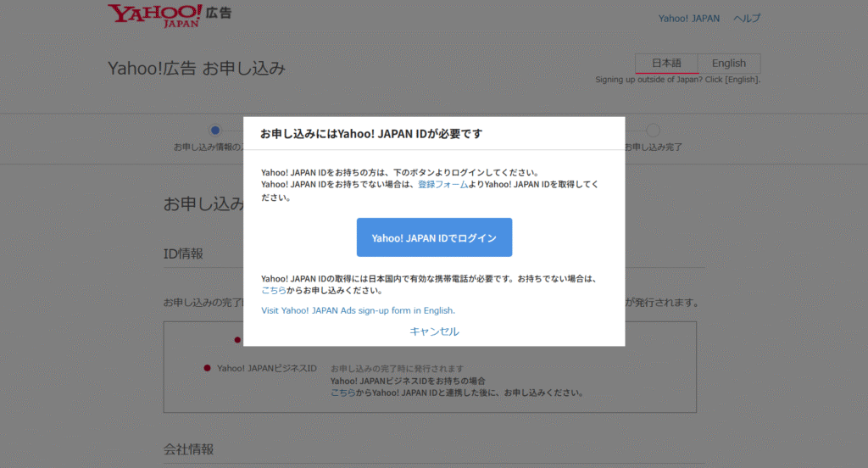868x468 pixels.
Task: Click こちら link for Yahoo! JAPANビジネスID連携
Action: tap(342, 393)
